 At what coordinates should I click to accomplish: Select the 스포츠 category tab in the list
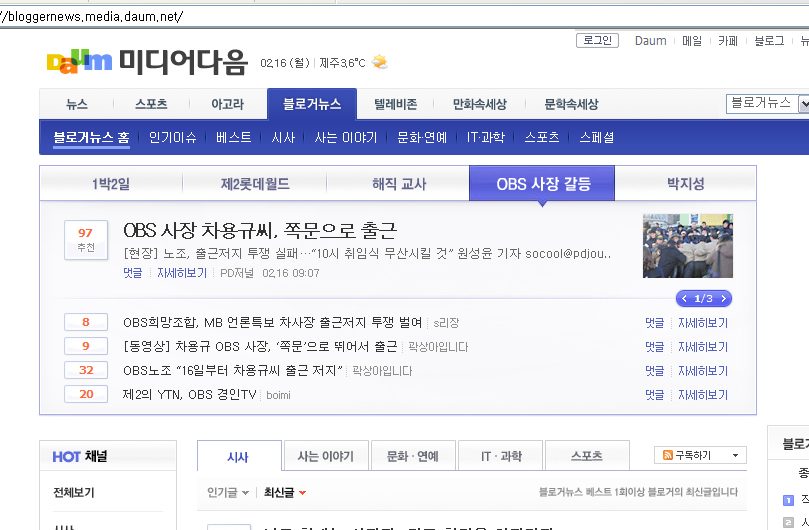587,456
